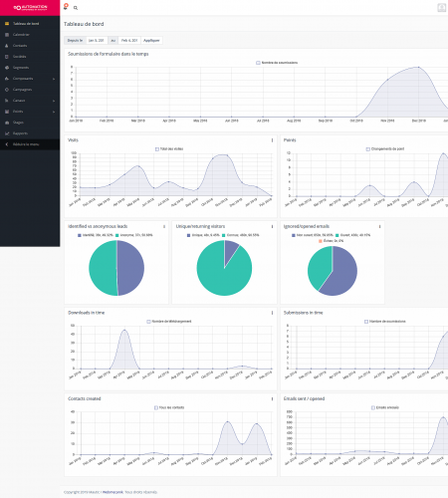Toggle 'Nombre de téléchargement' legend box
The width and height of the screenshot is (448, 498).
[148, 322]
